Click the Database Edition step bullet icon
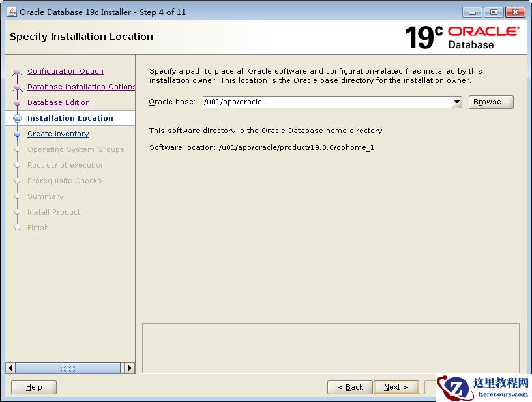This screenshot has width=532, height=402. point(18,102)
